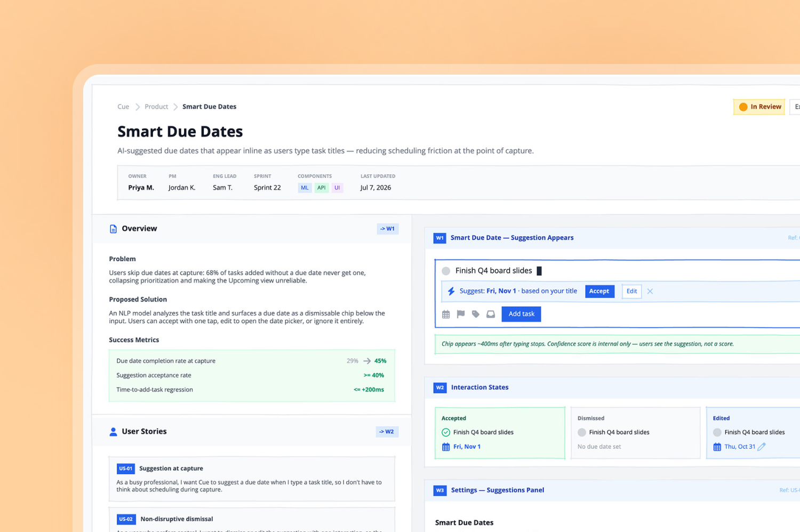Click the Suggest: Fri, Nov 1 suggestion text
Viewport: 800px width, 532px height.
coord(518,291)
